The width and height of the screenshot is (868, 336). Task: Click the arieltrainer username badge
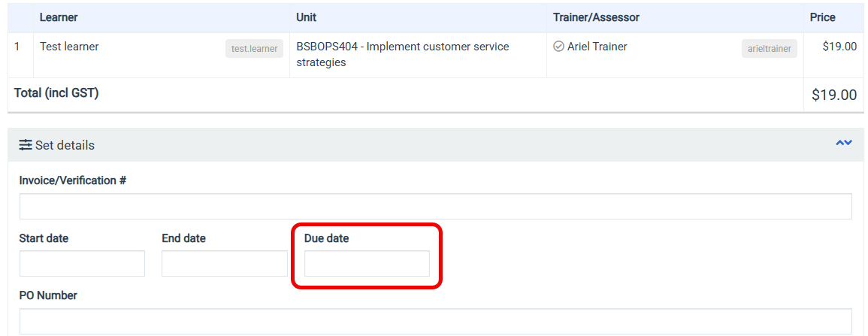[x=770, y=49]
